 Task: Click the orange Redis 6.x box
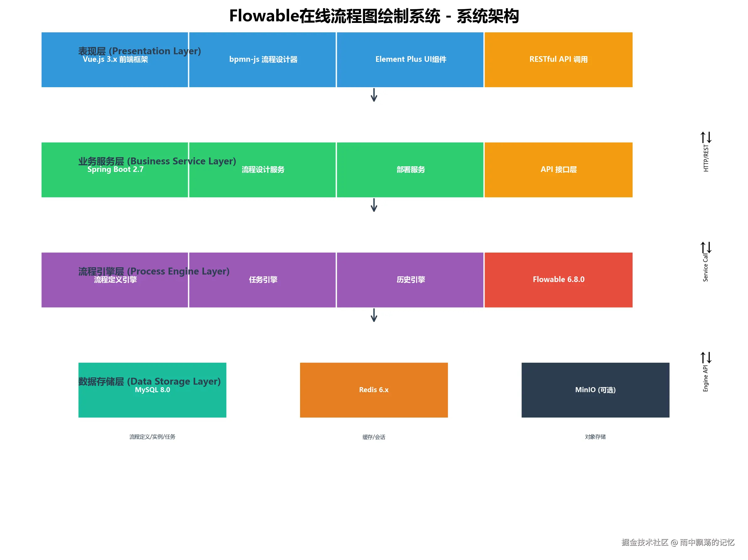pos(374,390)
